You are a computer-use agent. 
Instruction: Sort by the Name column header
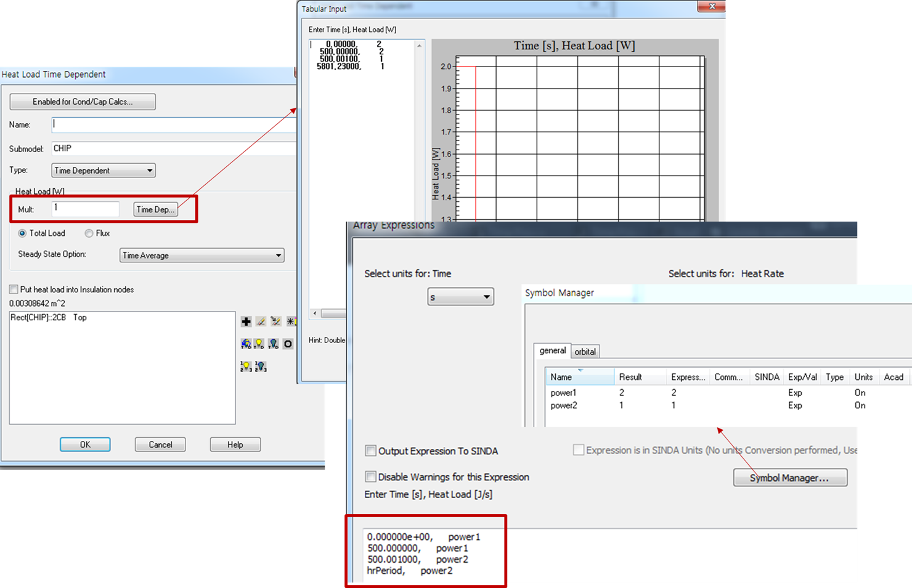579,377
